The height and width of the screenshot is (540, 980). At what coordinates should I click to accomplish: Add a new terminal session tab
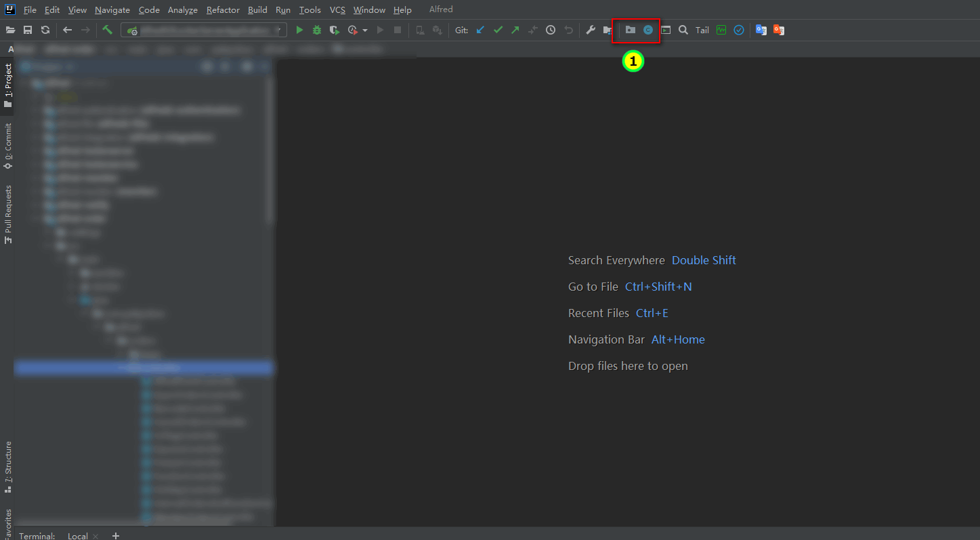tap(116, 535)
